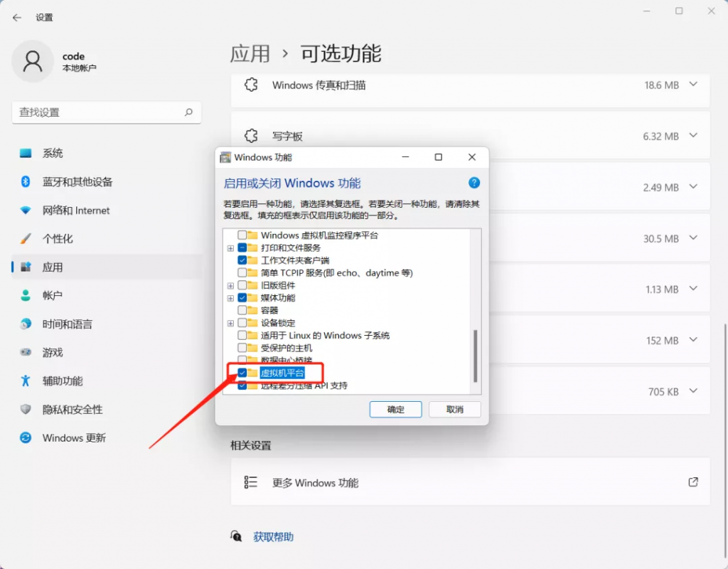
Task: Check Windows 虚拟机监控程序平台 checkbox
Action: pyautogui.click(x=242, y=235)
